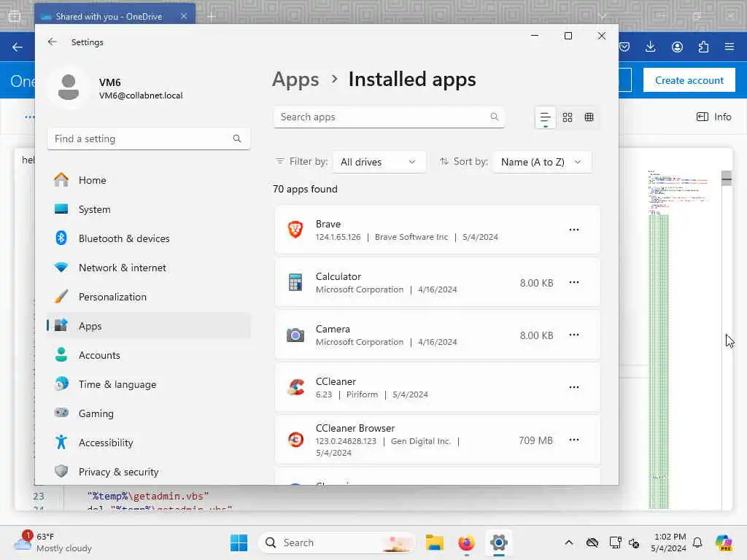Click the taskbar Search box
Screen dimensions: 747x560
point(337,542)
